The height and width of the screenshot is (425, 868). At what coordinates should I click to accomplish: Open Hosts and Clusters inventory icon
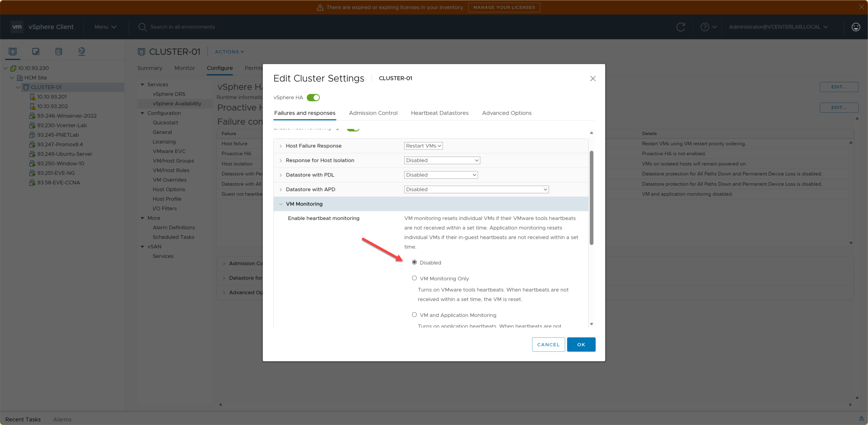(13, 51)
